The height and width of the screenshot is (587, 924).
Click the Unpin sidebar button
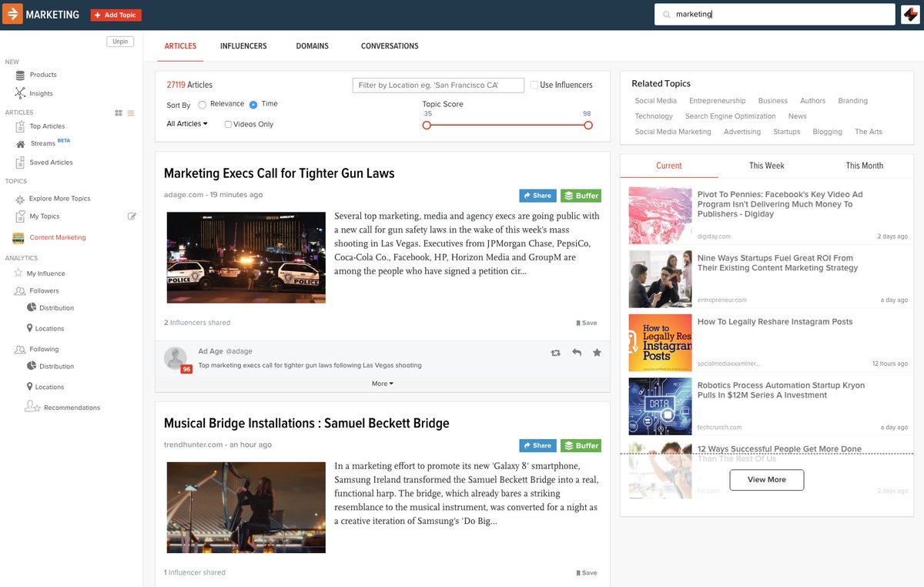click(120, 42)
